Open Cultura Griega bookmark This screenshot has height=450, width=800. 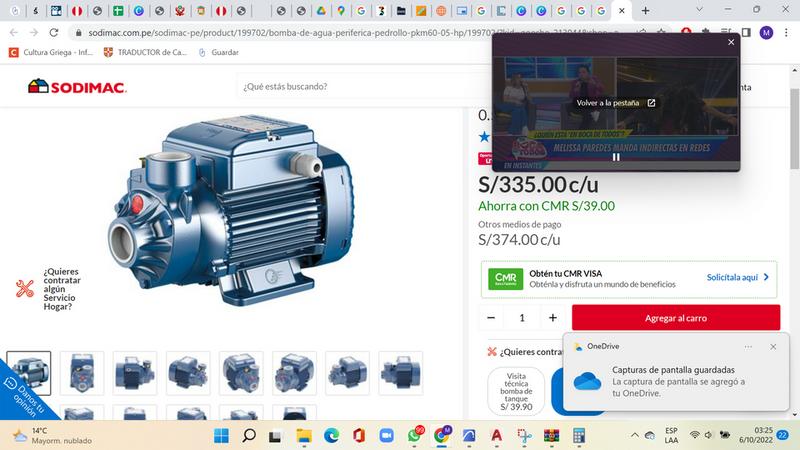(x=51, y=52)
